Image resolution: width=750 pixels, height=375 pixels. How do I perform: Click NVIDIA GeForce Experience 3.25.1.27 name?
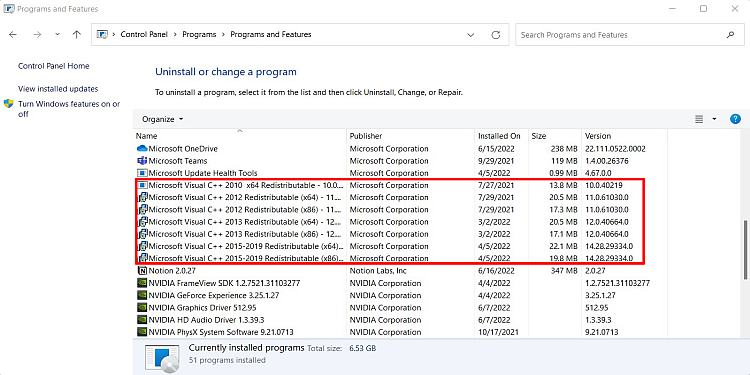[x=214, y=296]
